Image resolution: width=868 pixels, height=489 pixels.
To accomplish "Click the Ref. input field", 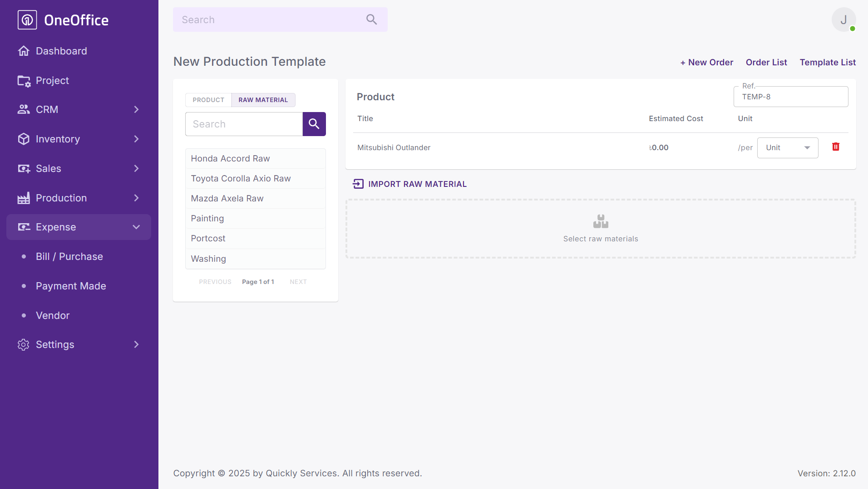I will (x=790, y=97).
